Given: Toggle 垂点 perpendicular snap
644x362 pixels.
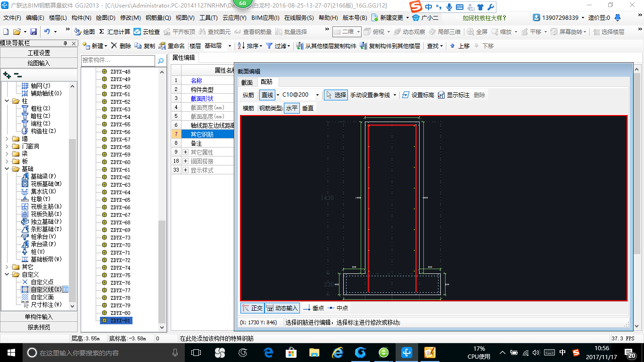Looking at the screenshot, I should tap(314, 308).
